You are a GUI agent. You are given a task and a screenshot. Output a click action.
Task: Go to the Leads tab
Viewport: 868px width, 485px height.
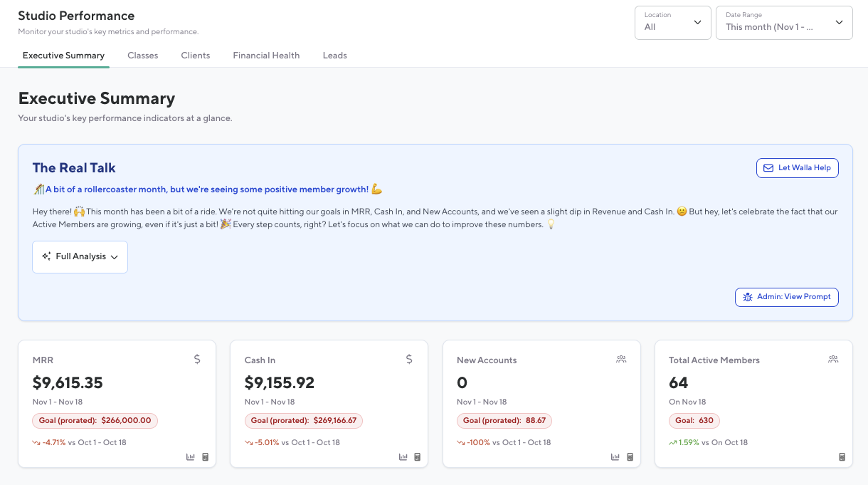(x=334, y=56)
